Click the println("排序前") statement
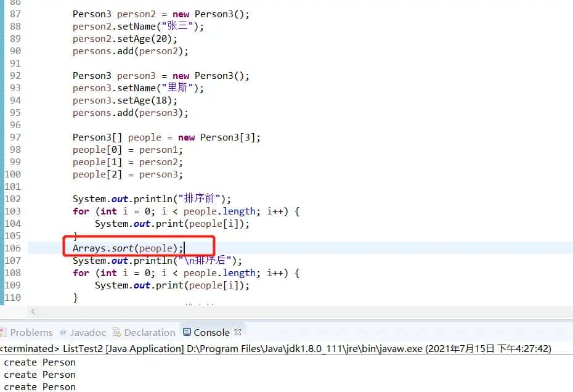The width and height of the screenshot is (573, 392). point(152,198)
